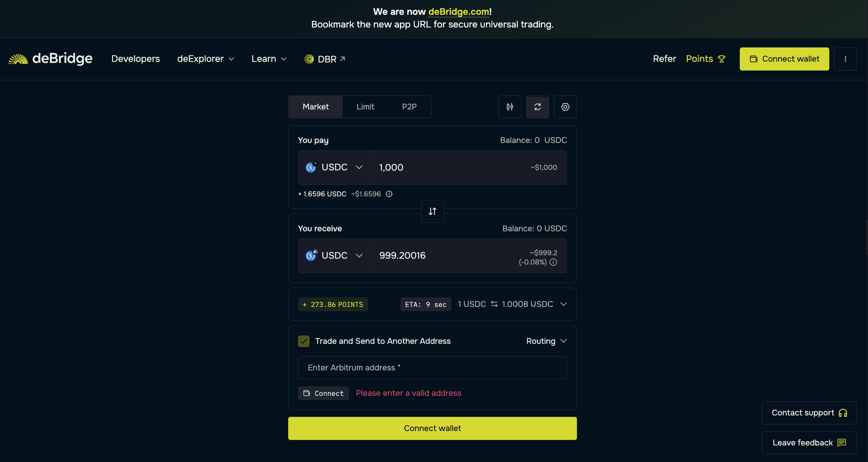Viewport: 868px width, 462px height.
Task: Expand the 1 USDC exchange rate details
Action: coord(563,304)
